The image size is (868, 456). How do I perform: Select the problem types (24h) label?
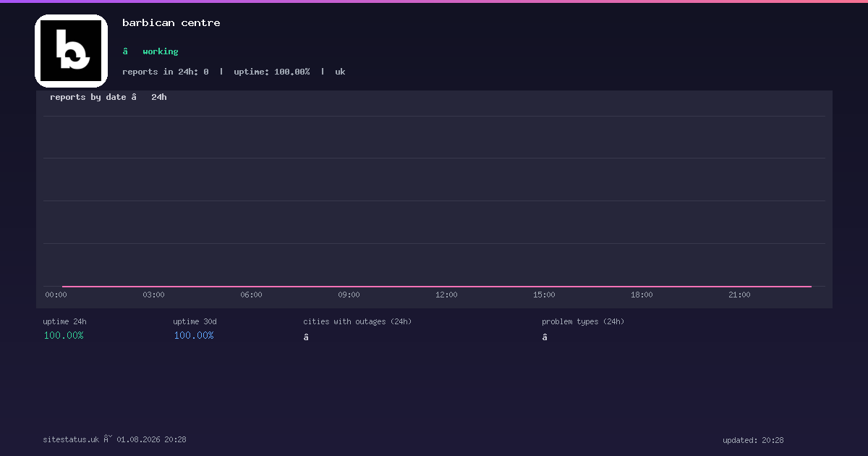(583, 321)
